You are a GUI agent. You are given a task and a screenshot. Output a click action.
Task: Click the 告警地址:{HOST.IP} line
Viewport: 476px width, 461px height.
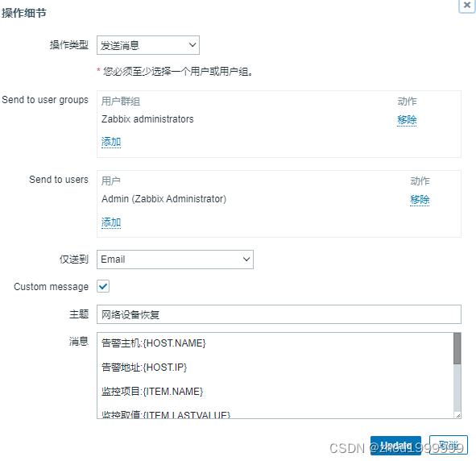pos(144,368)
